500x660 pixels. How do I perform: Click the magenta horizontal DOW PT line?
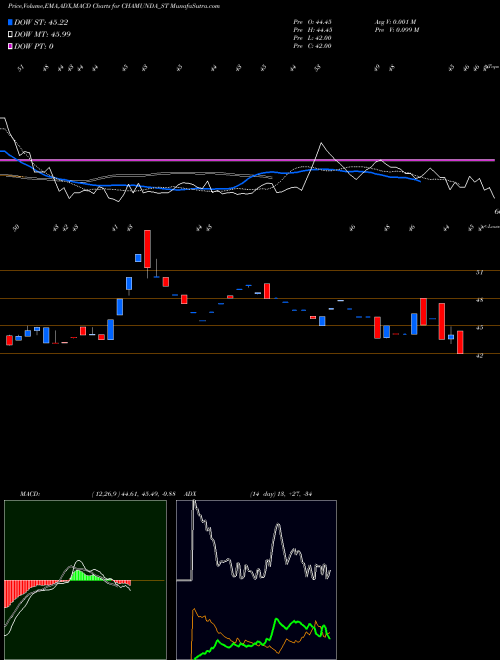click(x=247, y=160)
